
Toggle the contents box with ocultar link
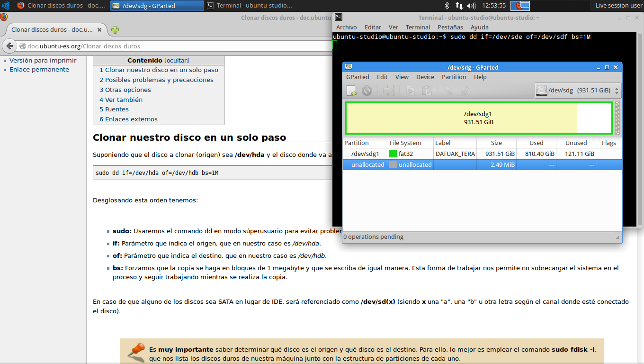176,60
